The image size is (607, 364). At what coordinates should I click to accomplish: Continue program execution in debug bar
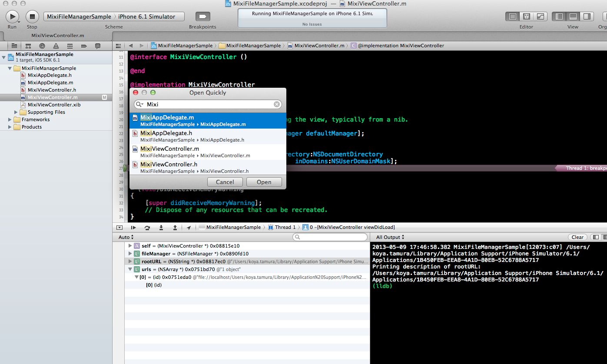click(133, 227)
